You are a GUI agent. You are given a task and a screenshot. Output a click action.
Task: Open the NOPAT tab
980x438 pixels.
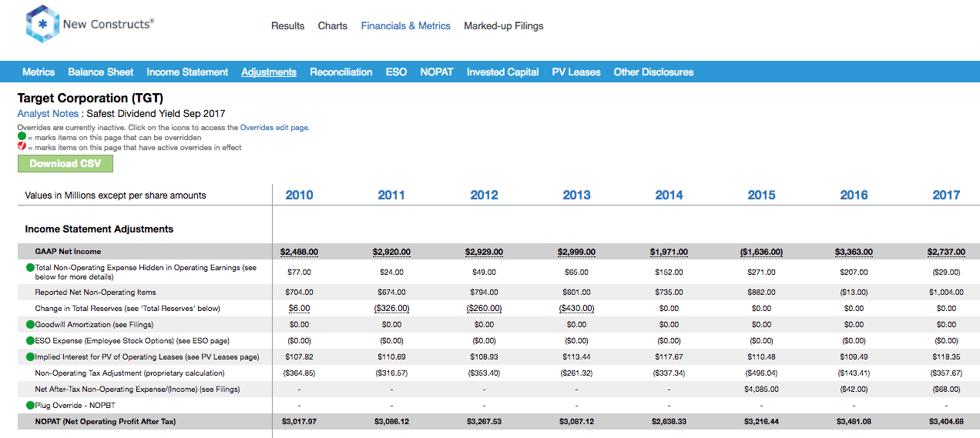pyautogui.click(x=437, y=72)
